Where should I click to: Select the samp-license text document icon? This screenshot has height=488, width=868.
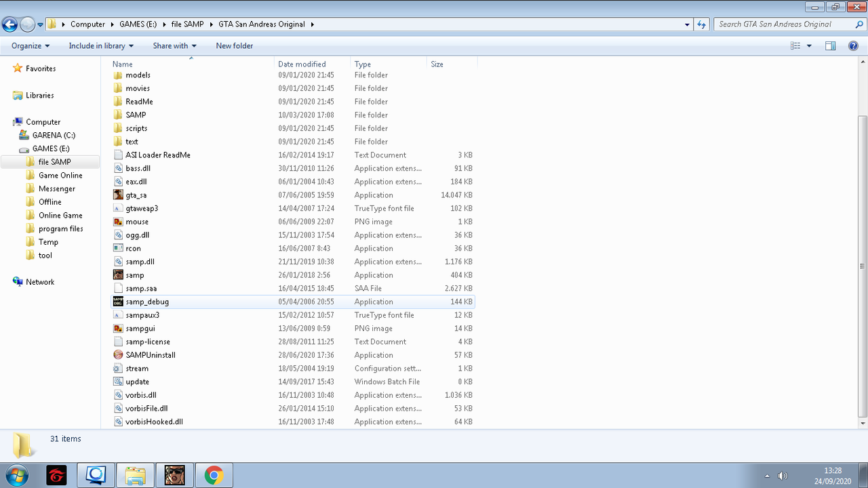click(118, 342)
